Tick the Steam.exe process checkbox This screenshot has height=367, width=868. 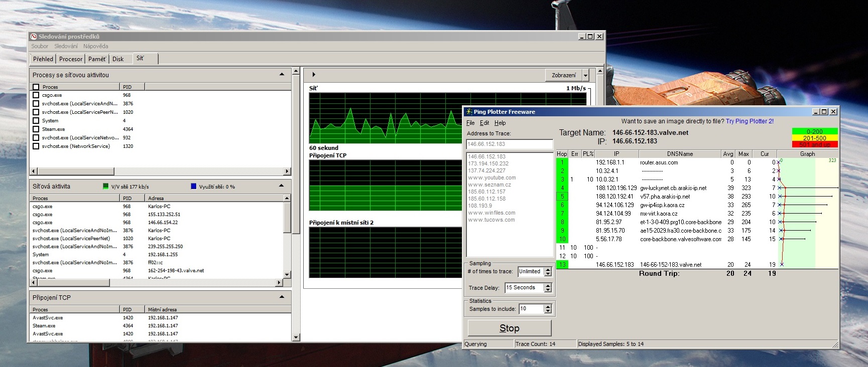(x=36, y=129)
